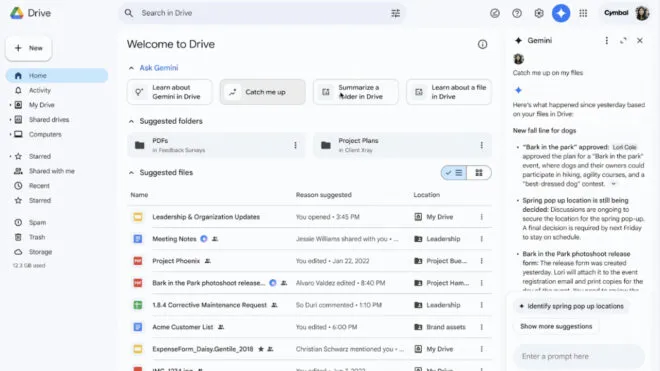Switch to list layout view

pyautogui.click(x=454, y=173)
